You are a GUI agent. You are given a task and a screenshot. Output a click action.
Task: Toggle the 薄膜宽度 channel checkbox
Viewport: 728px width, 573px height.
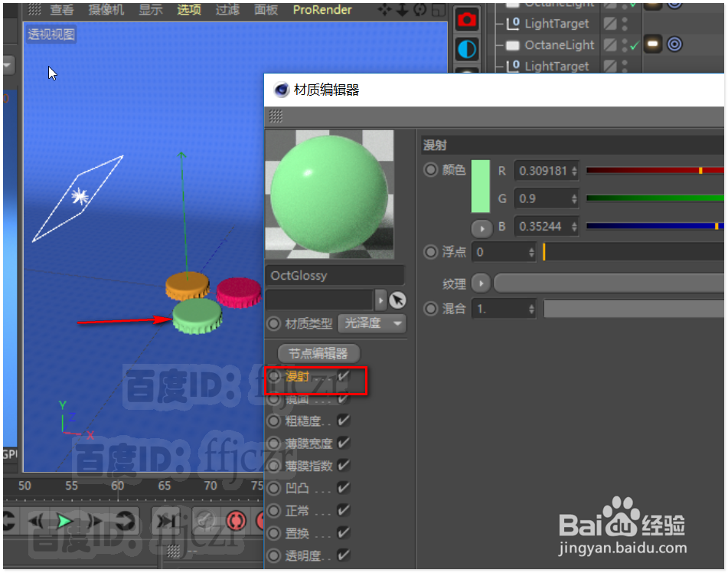pyautogui.click(x=343, y=443)
